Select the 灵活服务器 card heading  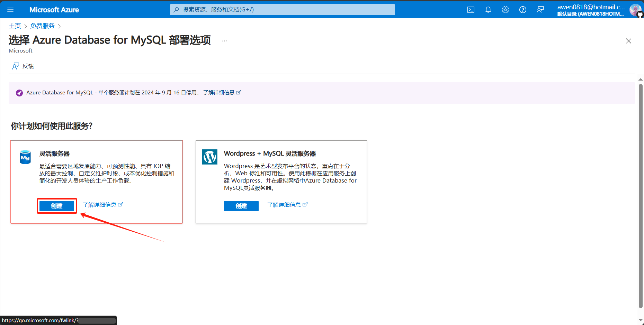point(54,154)
